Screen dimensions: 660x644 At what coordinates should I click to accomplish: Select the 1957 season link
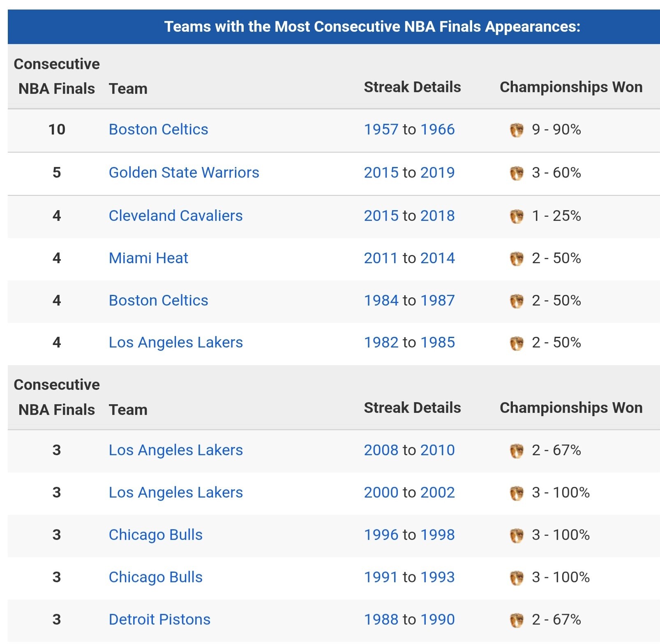click(381, 130)
